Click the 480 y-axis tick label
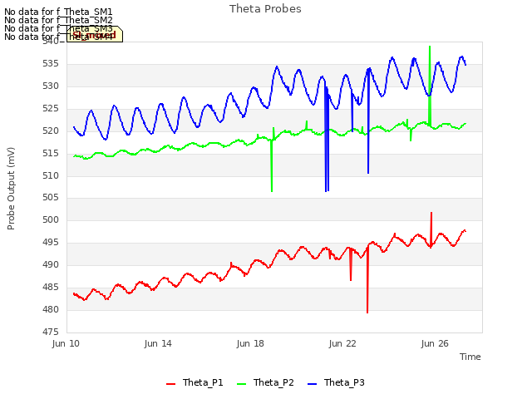Image resolution: width=532 pixels, height=399 pixels. (x=51, y=309)
